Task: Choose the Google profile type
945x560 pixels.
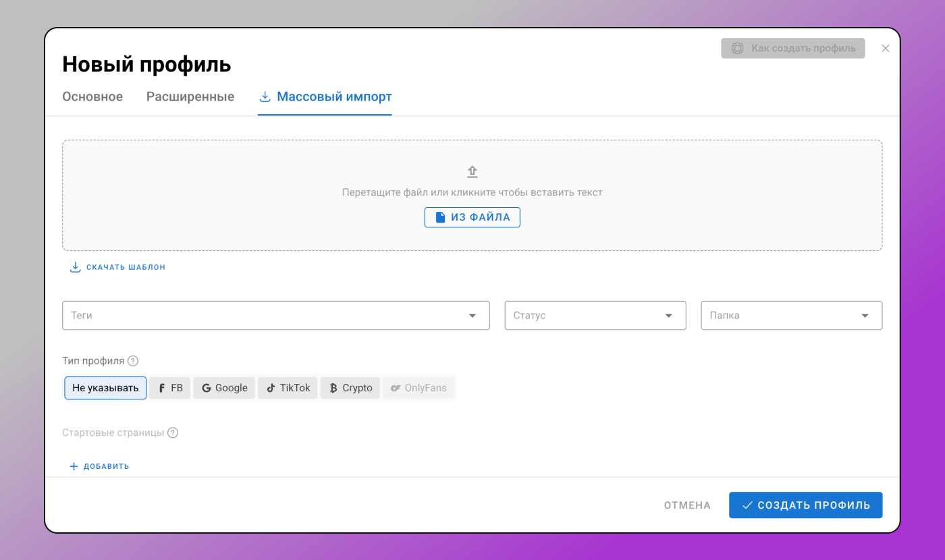Action: [x=224, y=388]
